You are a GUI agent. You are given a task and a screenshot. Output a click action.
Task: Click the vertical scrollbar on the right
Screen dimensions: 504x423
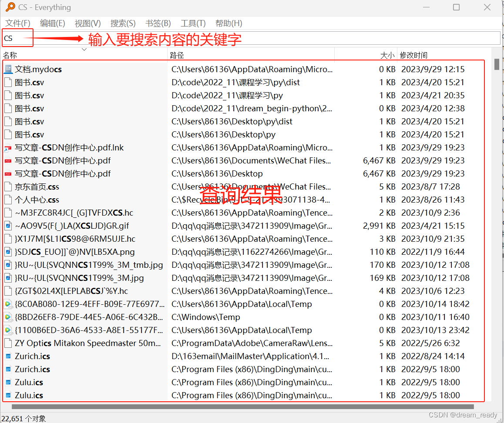pos(496,65)
